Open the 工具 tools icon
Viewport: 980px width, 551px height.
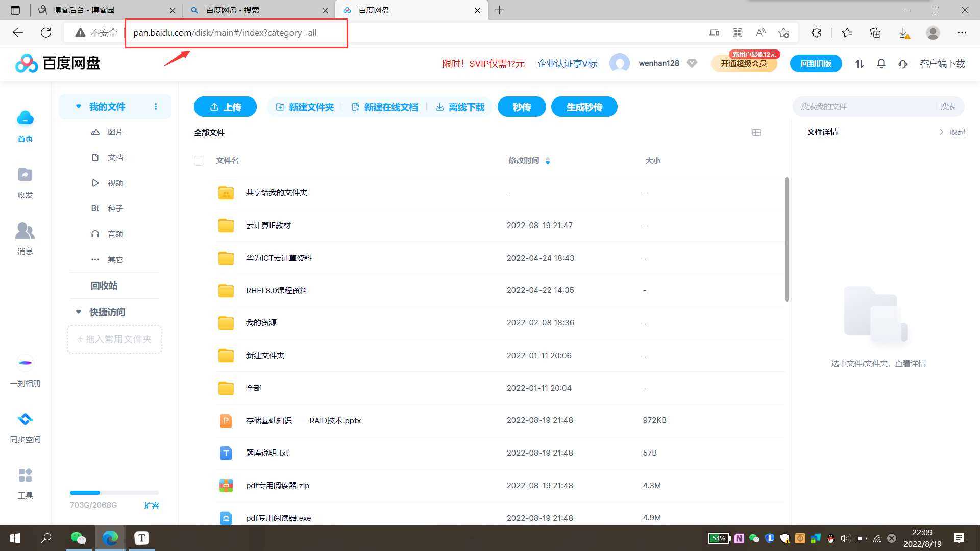click(25, 475)
